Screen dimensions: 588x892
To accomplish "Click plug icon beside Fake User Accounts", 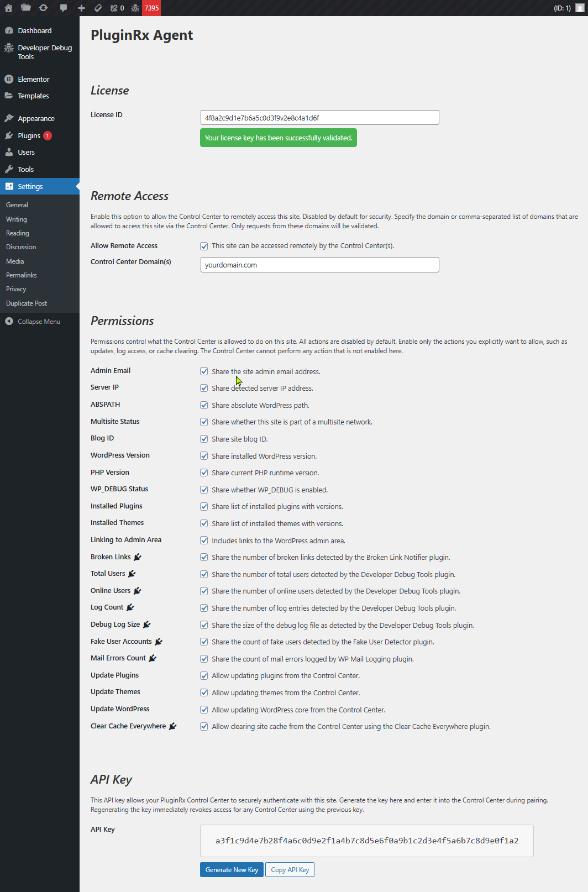I will pos(158,642).
